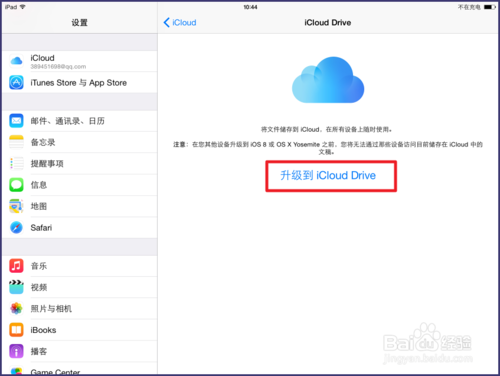Select 音乐 in settings list
Image resolution: width=500 pixels, height=376 pixels.
coord(80,266)
